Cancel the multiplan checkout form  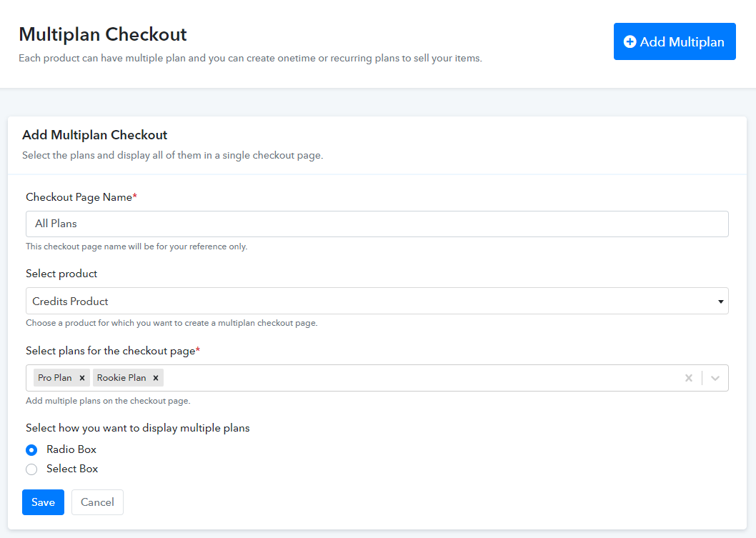97,502
